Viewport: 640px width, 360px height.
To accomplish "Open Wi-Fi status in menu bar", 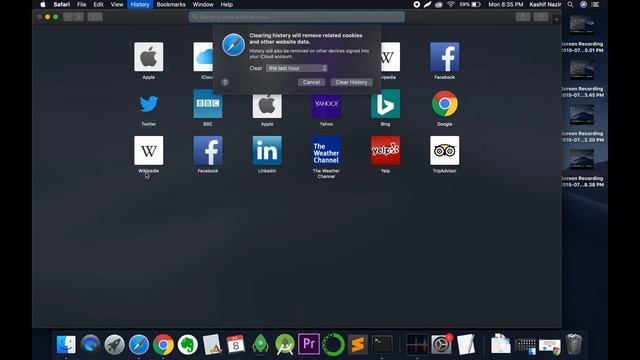I will [x=451, y=4].
